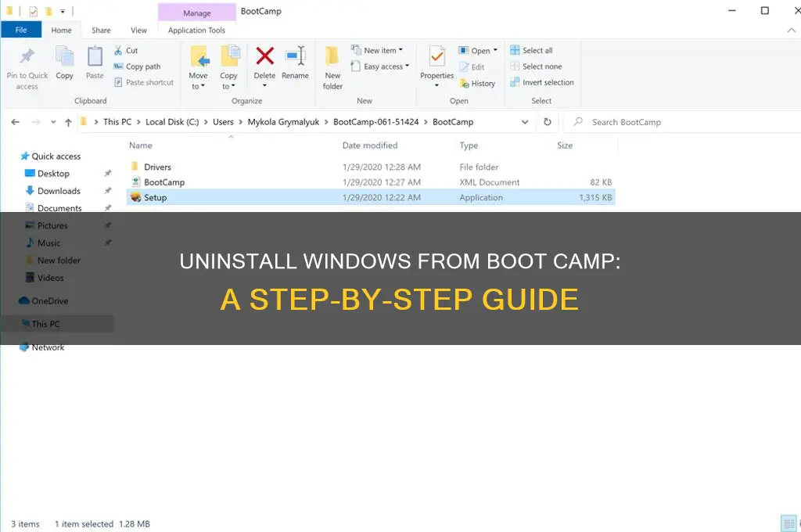
Task: Click Copy path in Clipboard group
Action: [137, 66]
